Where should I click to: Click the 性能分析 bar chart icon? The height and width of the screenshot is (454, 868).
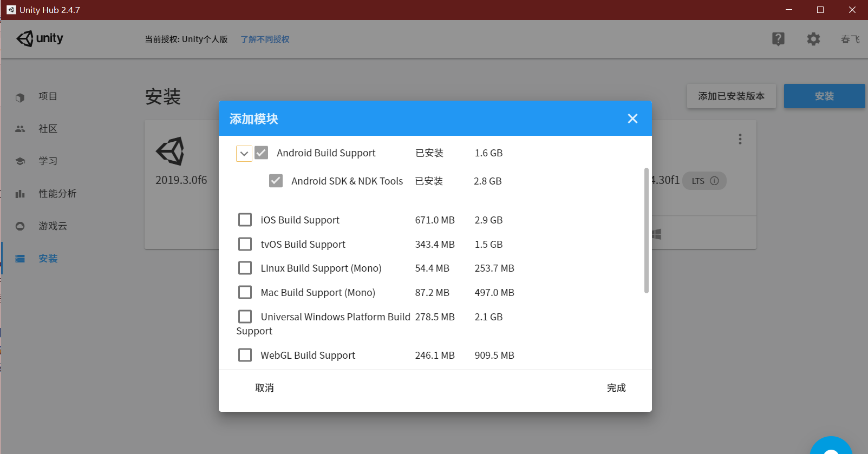pos(20,194)
